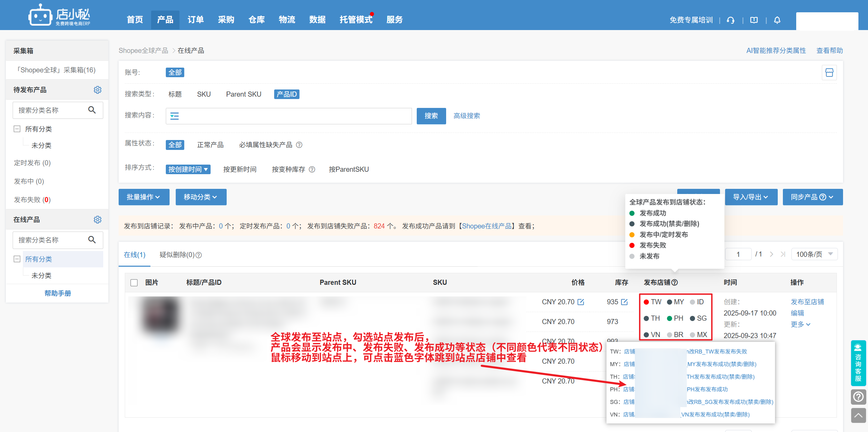Click gear icon beside 待发布产品

click(x=97, y=90)
